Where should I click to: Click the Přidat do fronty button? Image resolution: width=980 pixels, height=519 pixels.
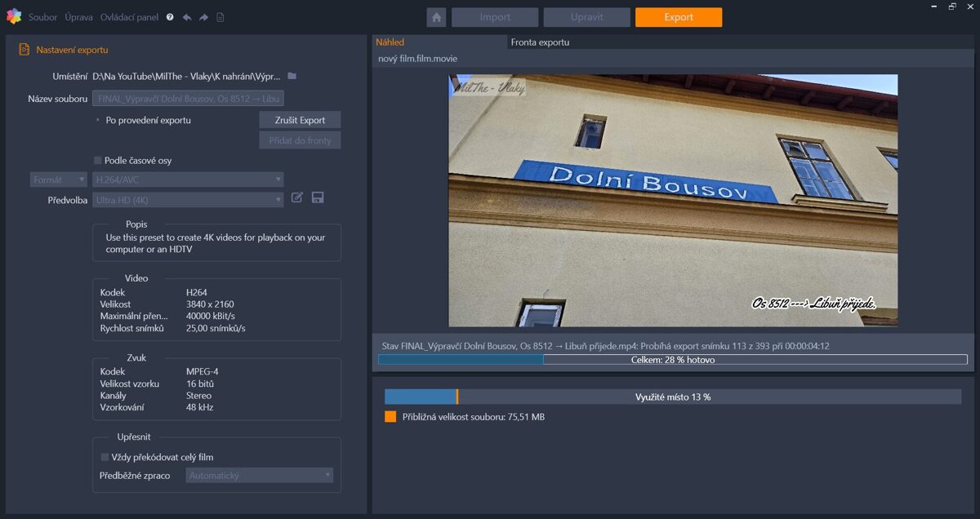pos(301,140)
